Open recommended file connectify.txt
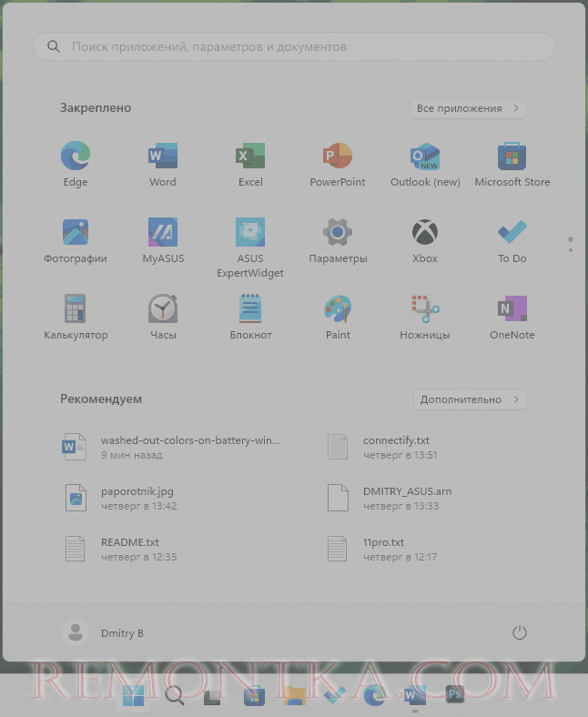The image size is (588, 717). tap(382, 447)
